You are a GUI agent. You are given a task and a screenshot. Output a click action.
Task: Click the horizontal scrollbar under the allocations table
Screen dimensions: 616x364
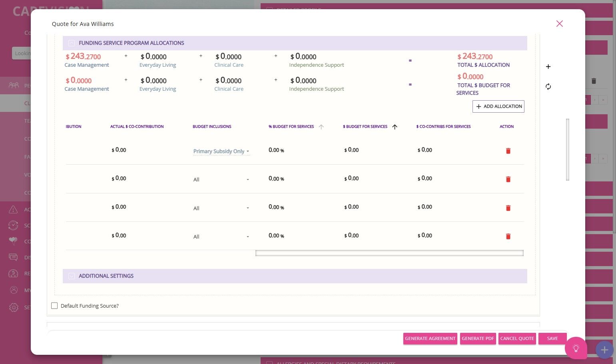(x=389, y=253)
